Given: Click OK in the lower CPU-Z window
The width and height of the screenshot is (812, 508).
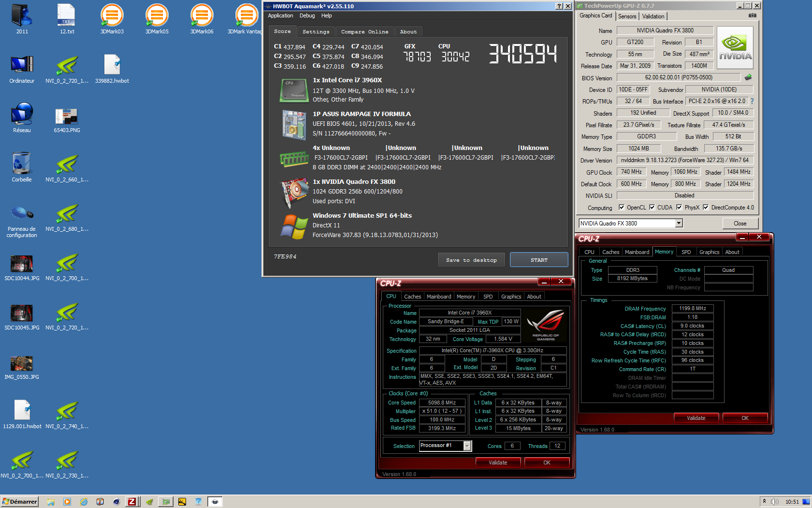Looking at the screenshot, I should pyautogui.click(x=547, y=463).
